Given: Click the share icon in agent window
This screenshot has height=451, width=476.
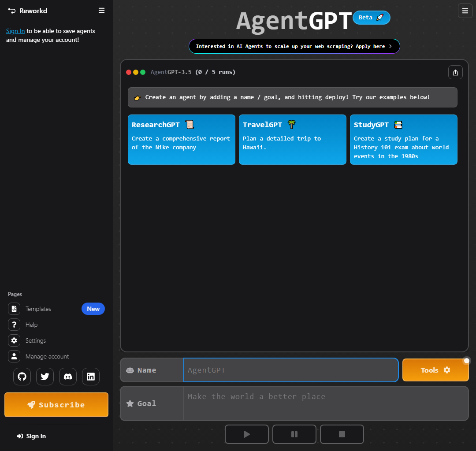Looking at the screenshot, I should click(455, 73).
